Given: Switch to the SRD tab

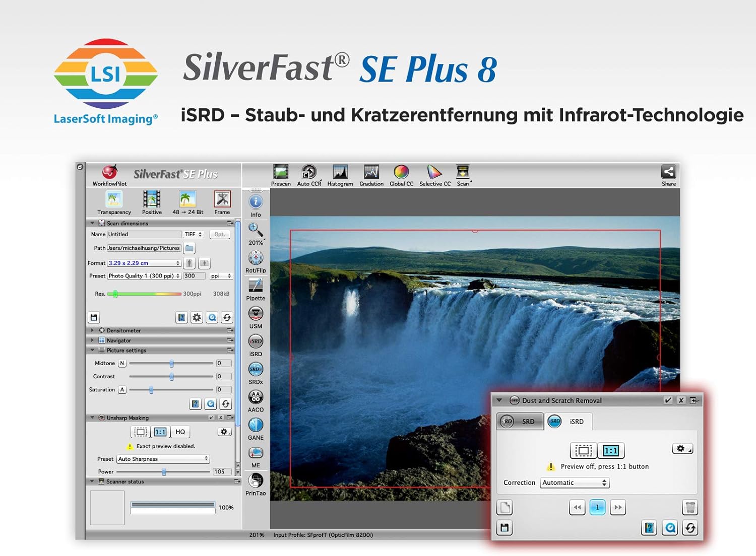Looking at the screenshot, I should pyautogui.click(x=520, y=422).
